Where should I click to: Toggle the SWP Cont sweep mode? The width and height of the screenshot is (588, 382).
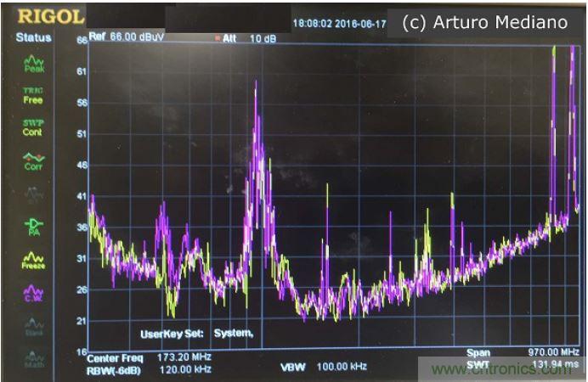click(x=33, y=128)
